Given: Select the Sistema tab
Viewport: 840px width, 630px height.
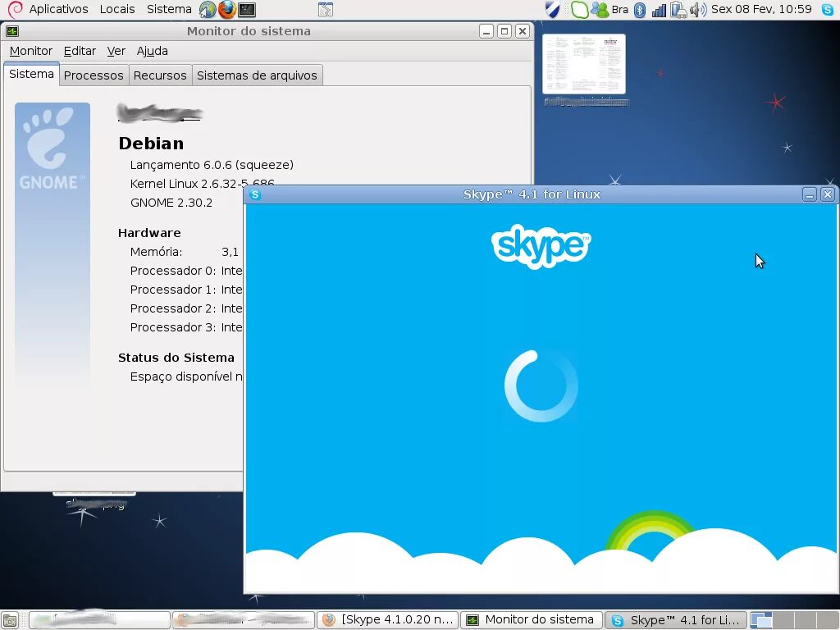Looking at the screenshot, I should (32, 74).
